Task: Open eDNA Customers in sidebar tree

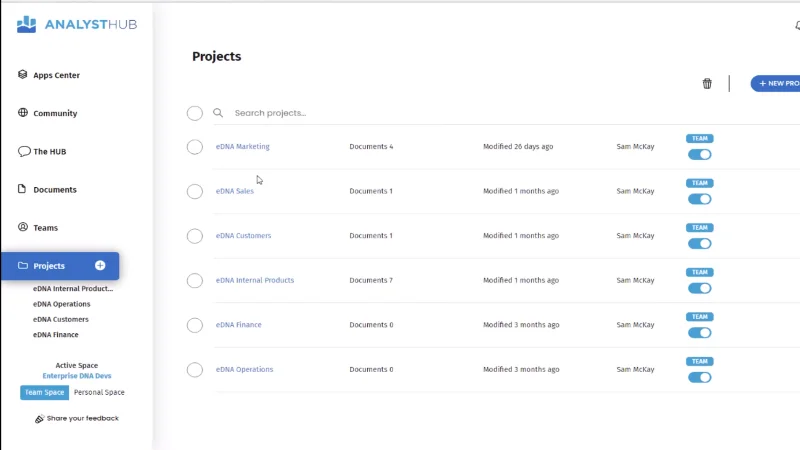Action: 61,319
